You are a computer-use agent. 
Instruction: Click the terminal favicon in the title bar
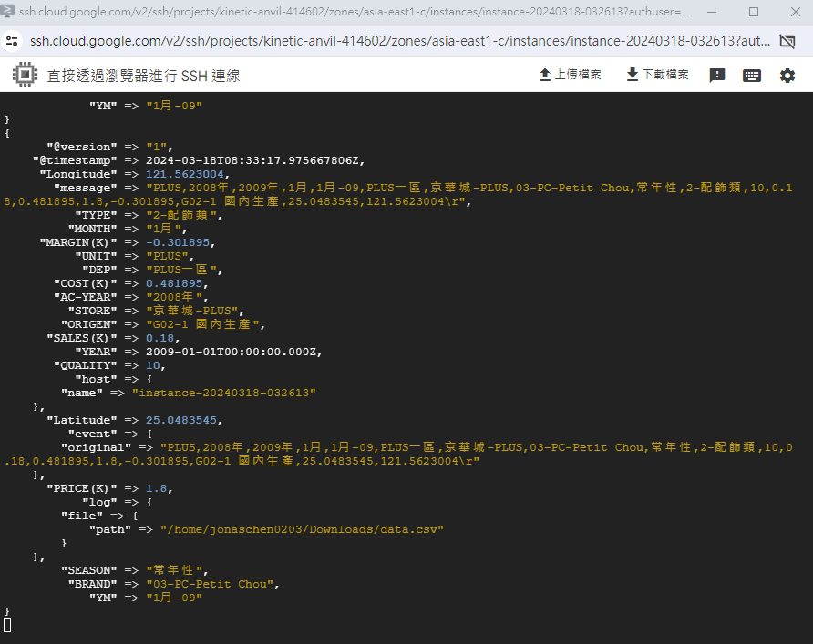[x=10, y=13]
